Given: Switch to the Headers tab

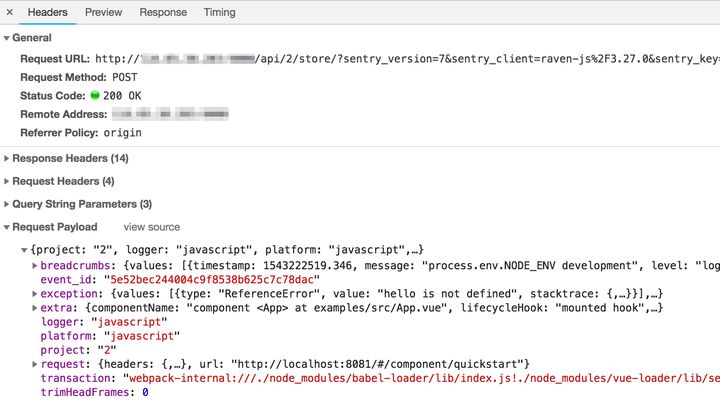Looking at the screenshot, I should (47, 12).
